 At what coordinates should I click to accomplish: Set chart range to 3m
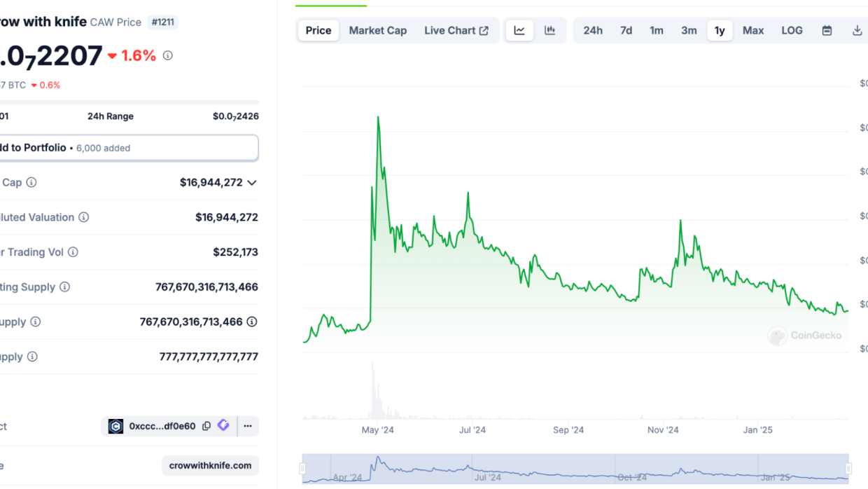click(x=689, y=30)
